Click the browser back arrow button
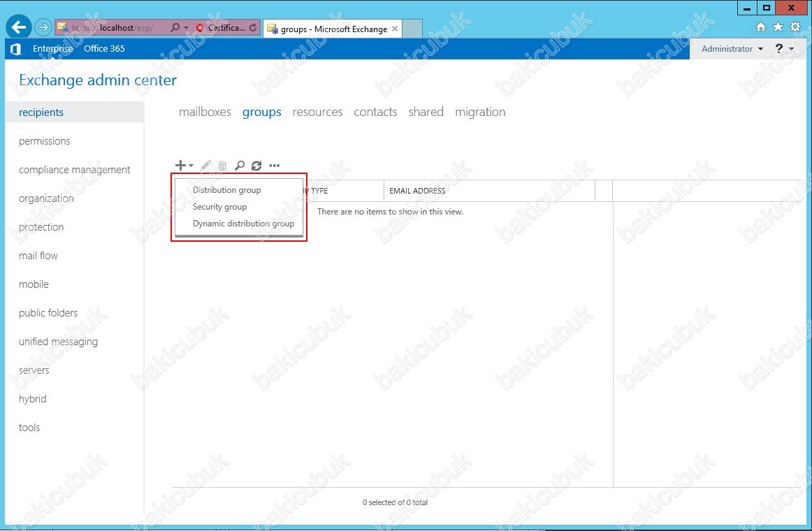This screenshot has width=812, height=531. [x=19, y=27]
